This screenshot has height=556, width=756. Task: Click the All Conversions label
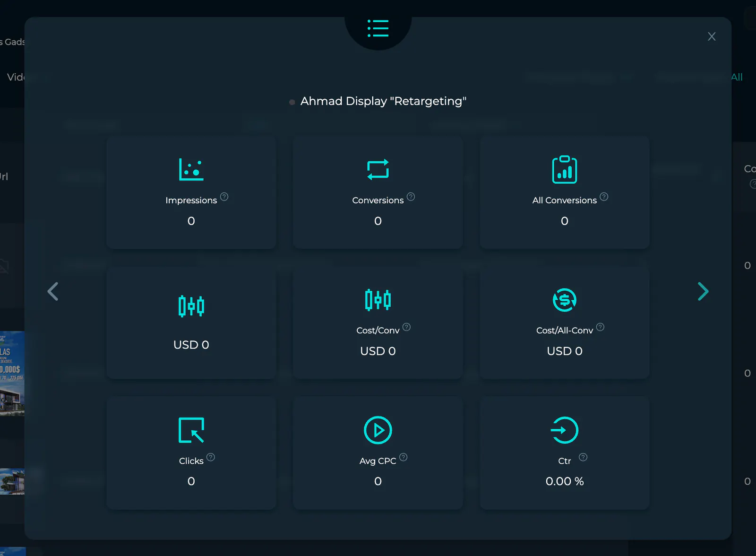565,200
